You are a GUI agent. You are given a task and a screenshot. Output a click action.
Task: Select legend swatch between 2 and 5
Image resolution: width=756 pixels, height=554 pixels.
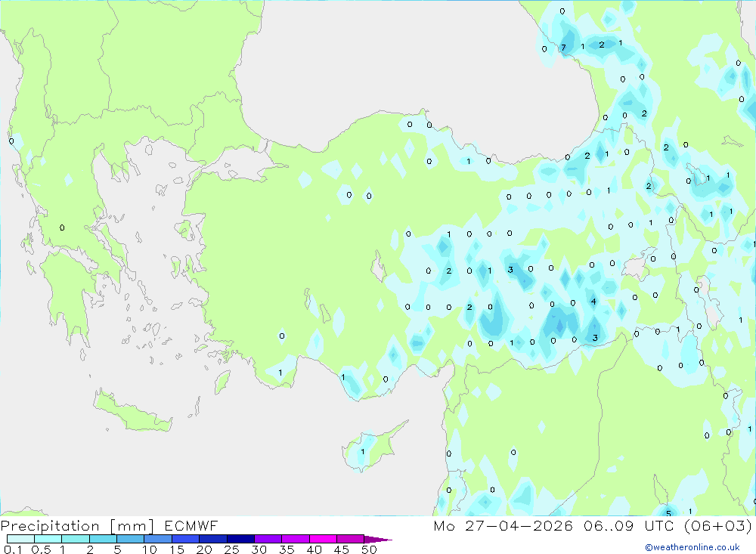[x=103, y=539]
